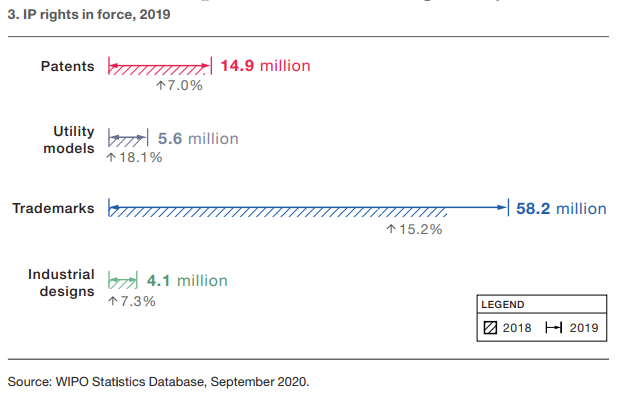The width and height of the screenshot is (635, 403).
Task: Click the 5.6 million value
Action: point(199,139)
